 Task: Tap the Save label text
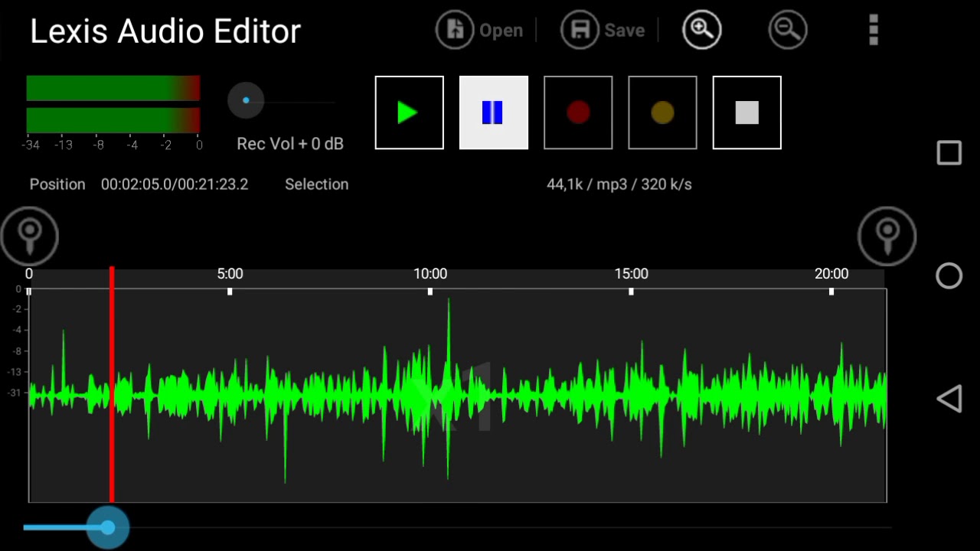coord(625,31)
